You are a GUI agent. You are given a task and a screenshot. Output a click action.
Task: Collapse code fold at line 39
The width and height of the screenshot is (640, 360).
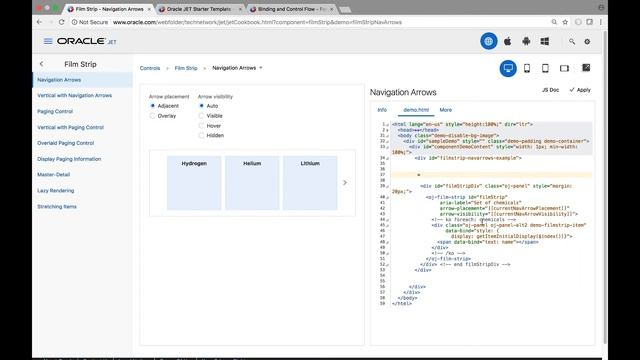tap(387, 187)
